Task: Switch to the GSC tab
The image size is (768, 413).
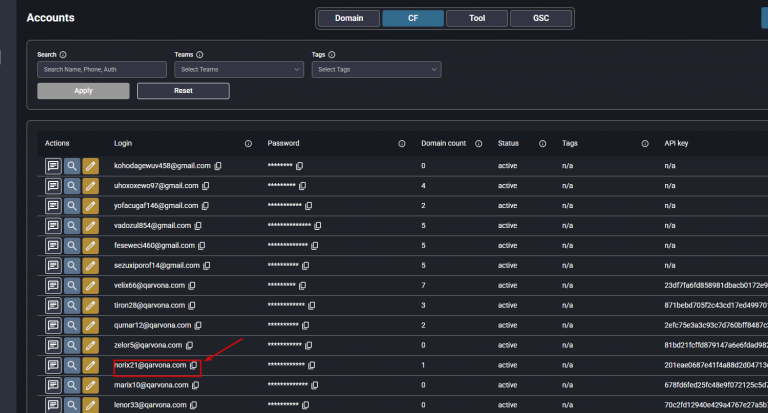Action: 541,18
